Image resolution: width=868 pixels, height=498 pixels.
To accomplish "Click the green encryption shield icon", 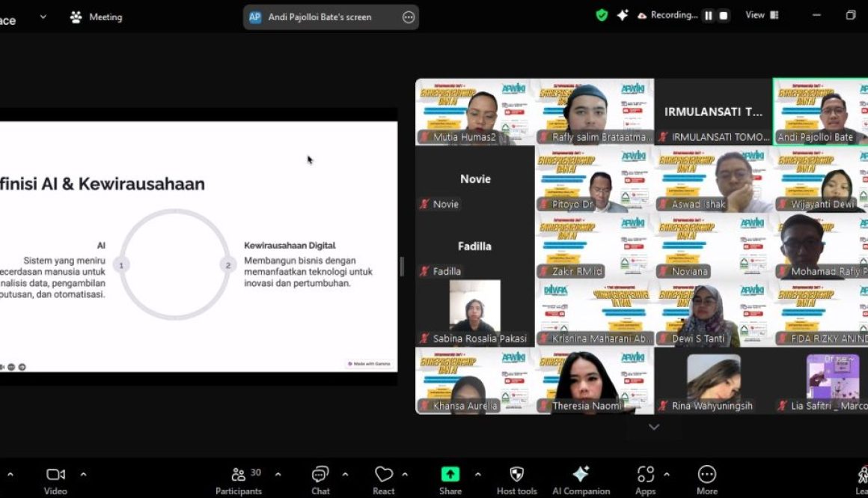I will [x=602, y=15].
